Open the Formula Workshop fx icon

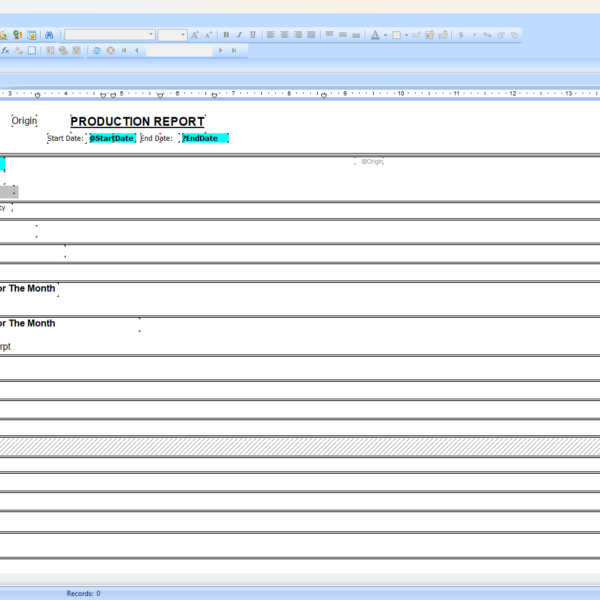(5, 51)
